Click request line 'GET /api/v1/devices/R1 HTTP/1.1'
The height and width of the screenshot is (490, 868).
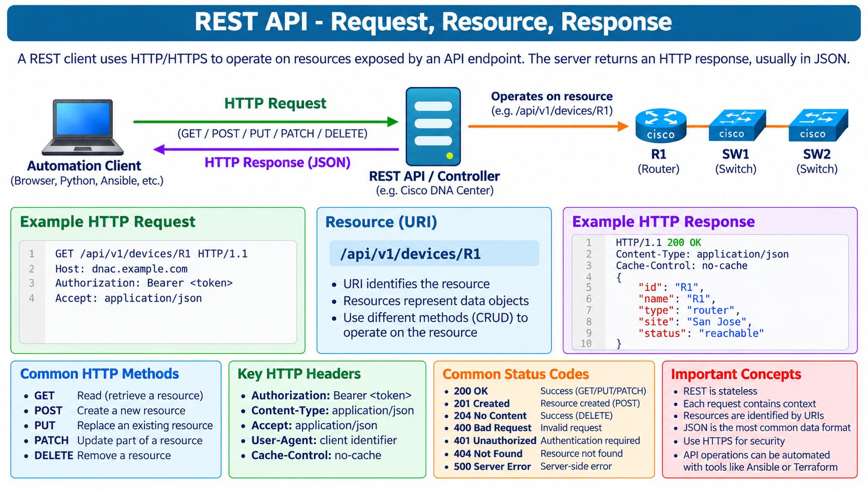[151, 254]
